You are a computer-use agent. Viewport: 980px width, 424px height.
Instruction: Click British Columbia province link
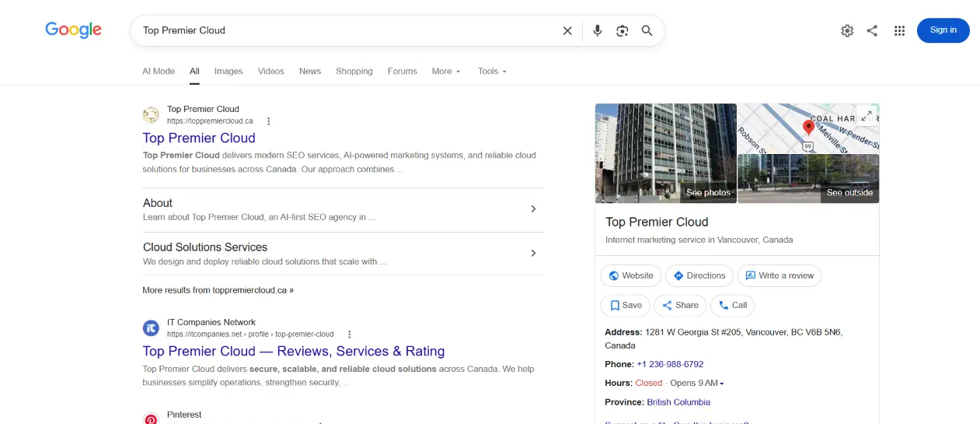tap(678, 402)
